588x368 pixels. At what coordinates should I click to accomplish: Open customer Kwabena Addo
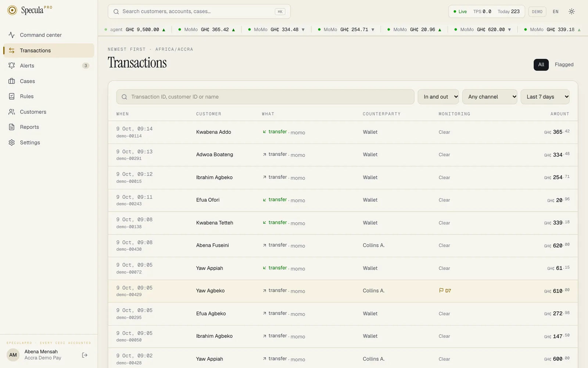[x=214, y=132]
